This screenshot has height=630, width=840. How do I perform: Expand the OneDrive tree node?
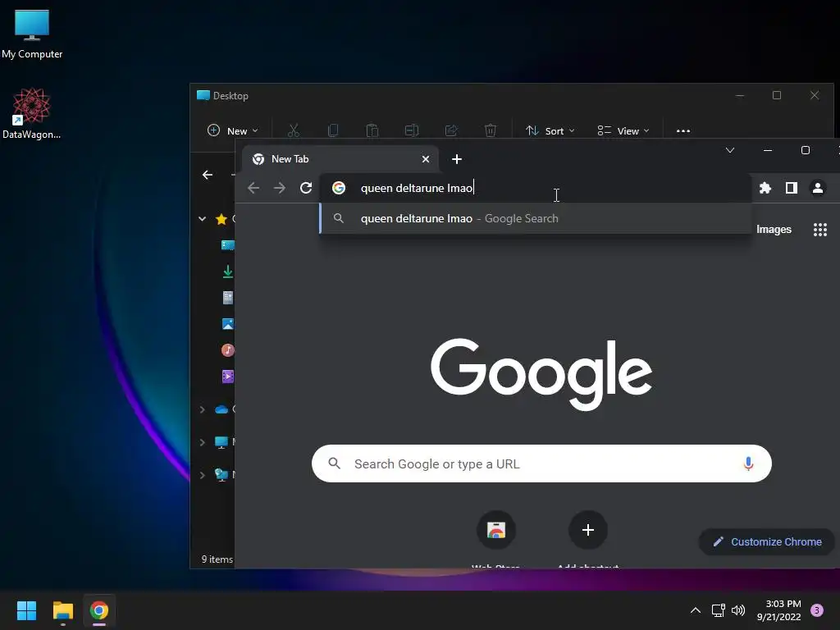point(202,410)
